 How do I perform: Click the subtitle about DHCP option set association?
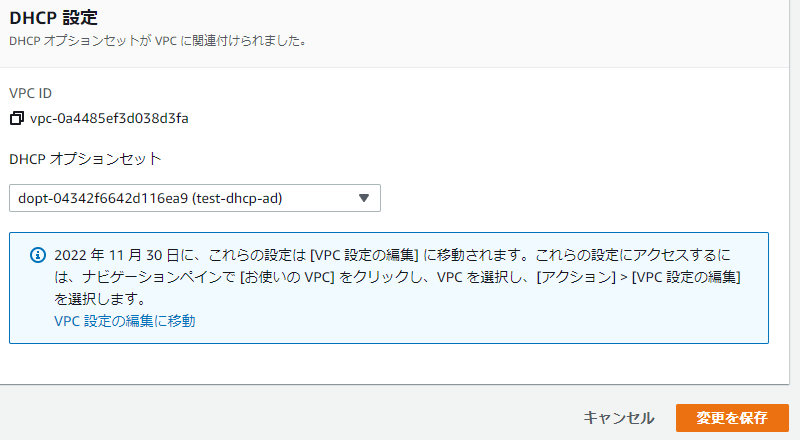coord(157,41)
